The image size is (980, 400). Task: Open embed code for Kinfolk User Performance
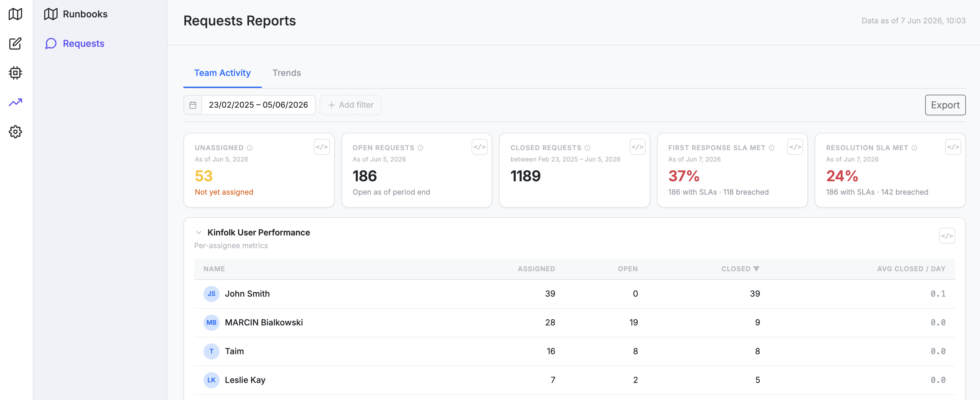click(947, 236)
